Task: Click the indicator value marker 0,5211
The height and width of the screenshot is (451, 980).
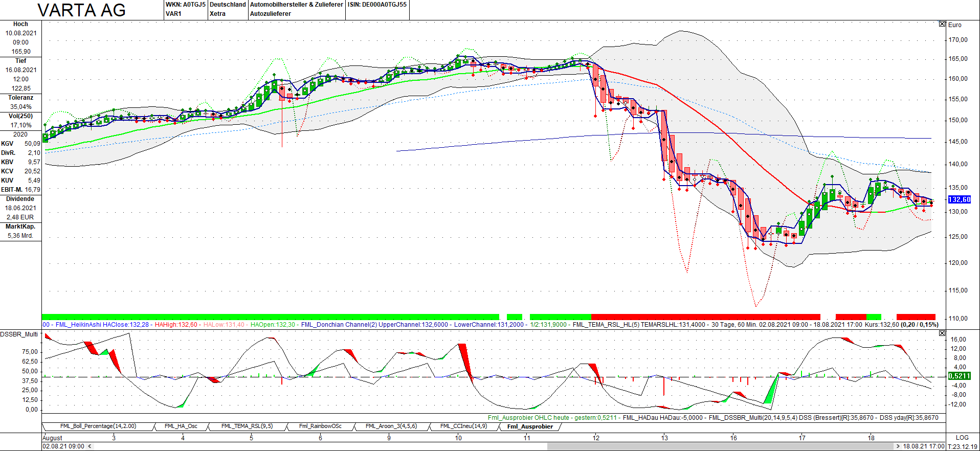Action: 959,376
